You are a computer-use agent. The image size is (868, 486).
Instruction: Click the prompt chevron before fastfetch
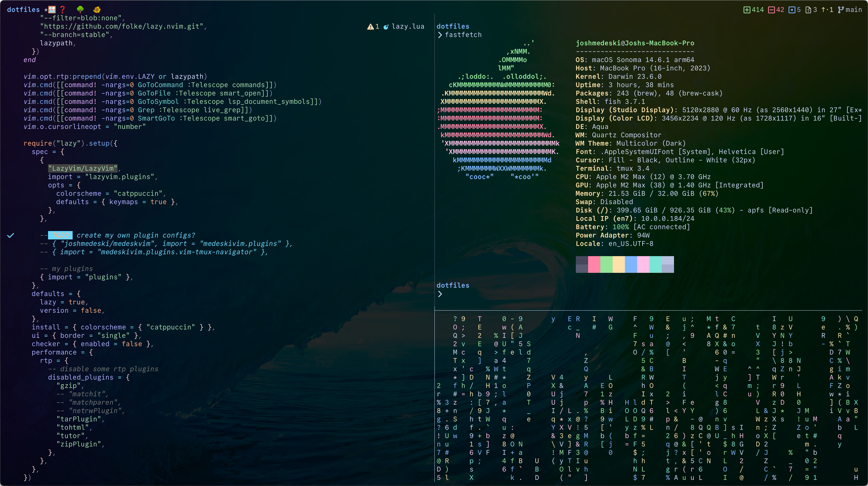[x=440, y=35]
